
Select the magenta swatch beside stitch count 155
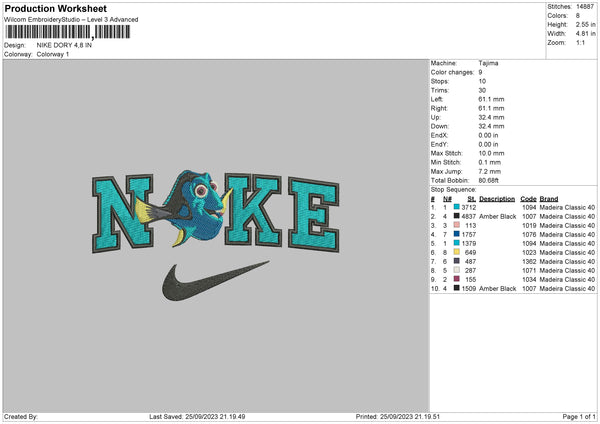coord(456,279)
